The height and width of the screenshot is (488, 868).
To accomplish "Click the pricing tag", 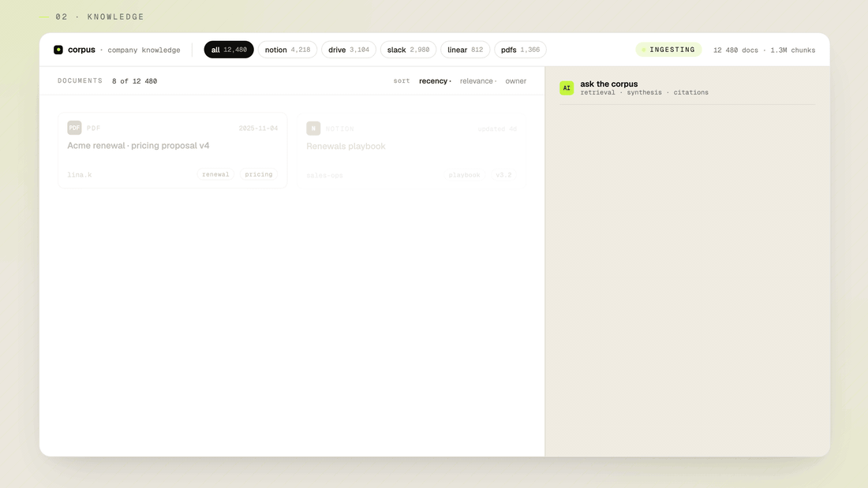I will [259, 174].
